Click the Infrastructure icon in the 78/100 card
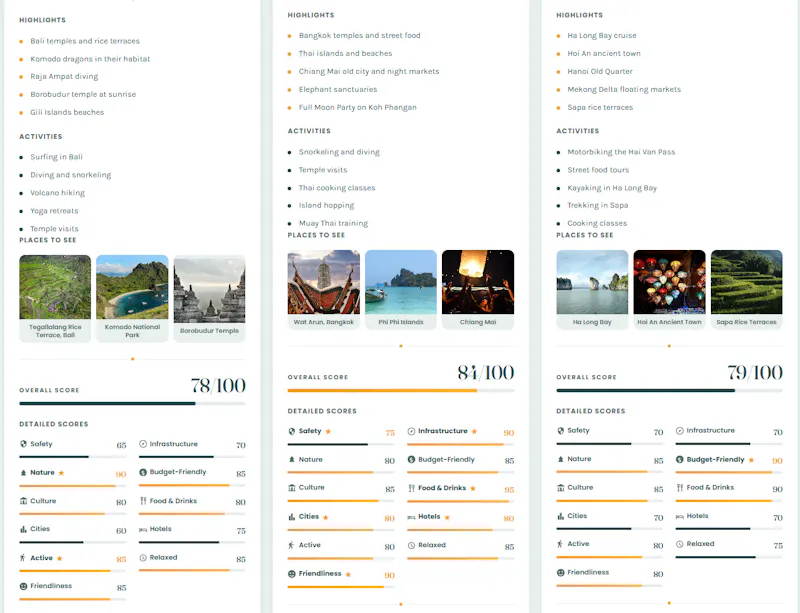Viewport: 800px width, 613px height. tap(143, 444)
